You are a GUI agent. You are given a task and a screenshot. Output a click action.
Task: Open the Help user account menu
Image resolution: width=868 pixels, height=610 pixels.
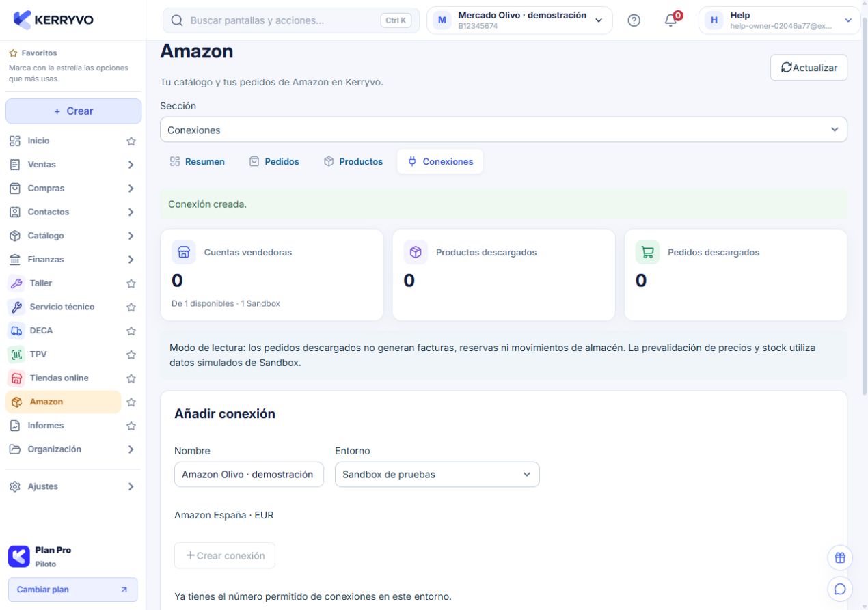pyautogui.click(x=779, y=20)
